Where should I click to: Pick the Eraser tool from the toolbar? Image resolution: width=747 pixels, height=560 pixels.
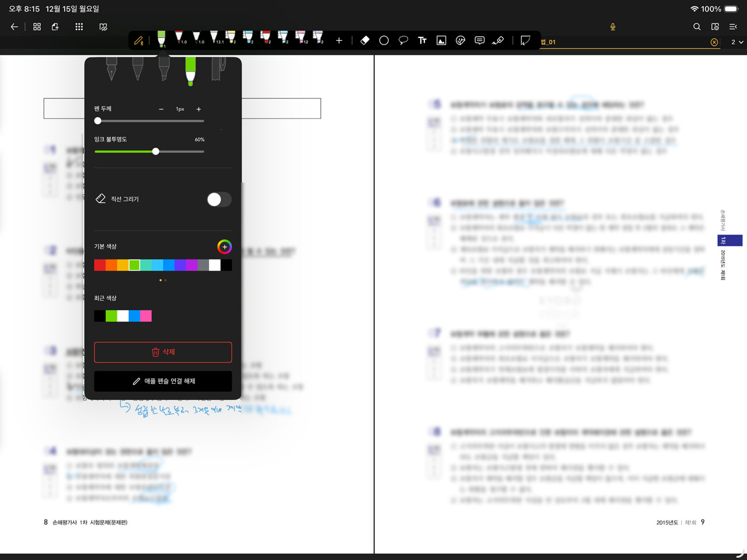pyautogui.click(x=365, y=40)
